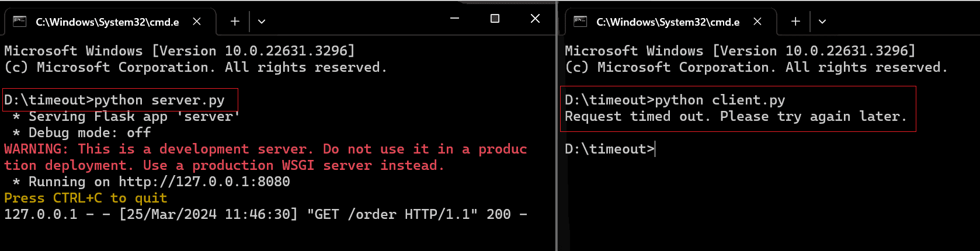Click the cmd icon on the right terminal tab

pyautogui.click(x=580, y=22)
